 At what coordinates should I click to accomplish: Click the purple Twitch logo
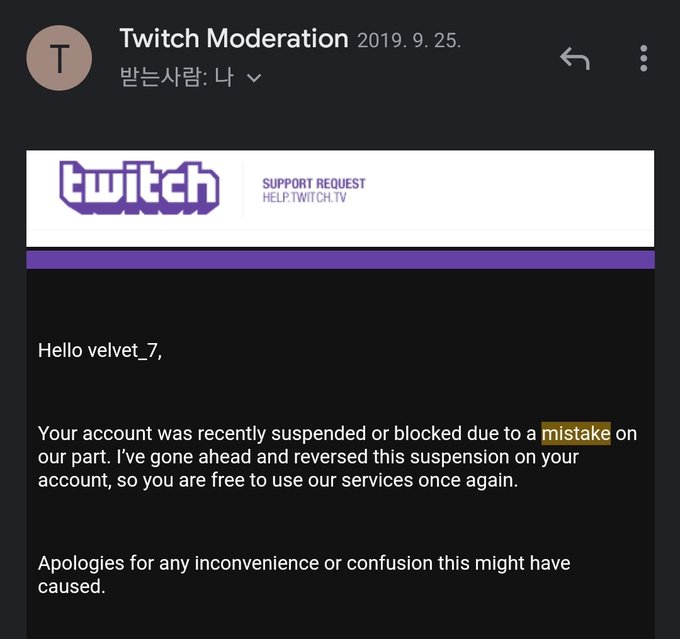[139, 187]
